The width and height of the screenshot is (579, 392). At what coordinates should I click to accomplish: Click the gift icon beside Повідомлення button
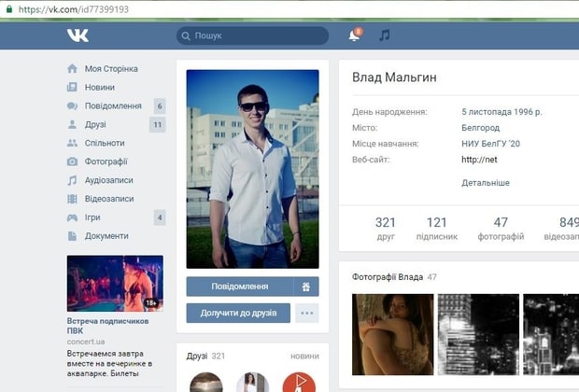pos(305,287)
